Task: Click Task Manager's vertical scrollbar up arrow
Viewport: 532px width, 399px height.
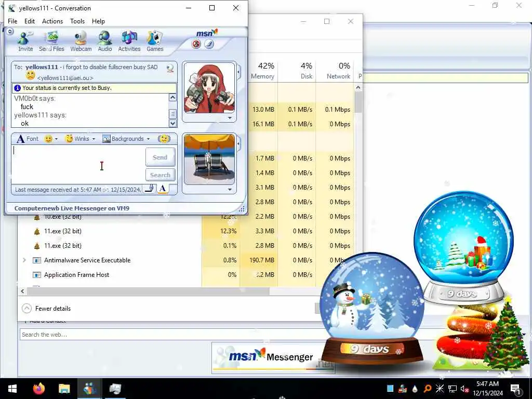Action: [x=358, y=87]
